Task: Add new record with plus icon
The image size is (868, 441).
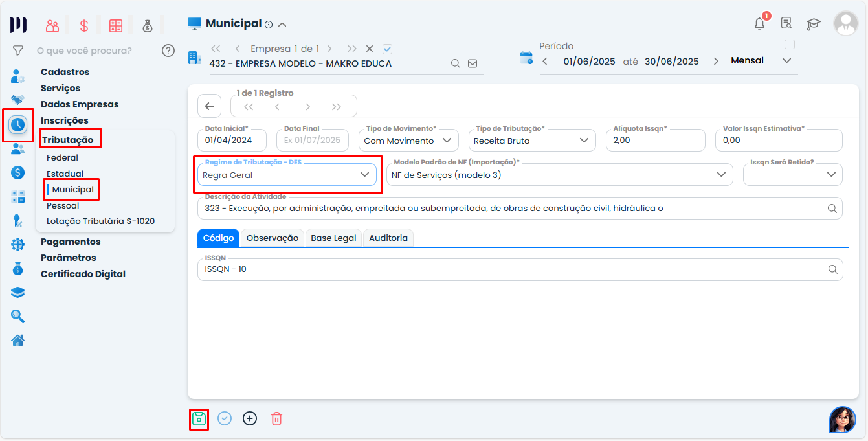Action: point(250,418)
